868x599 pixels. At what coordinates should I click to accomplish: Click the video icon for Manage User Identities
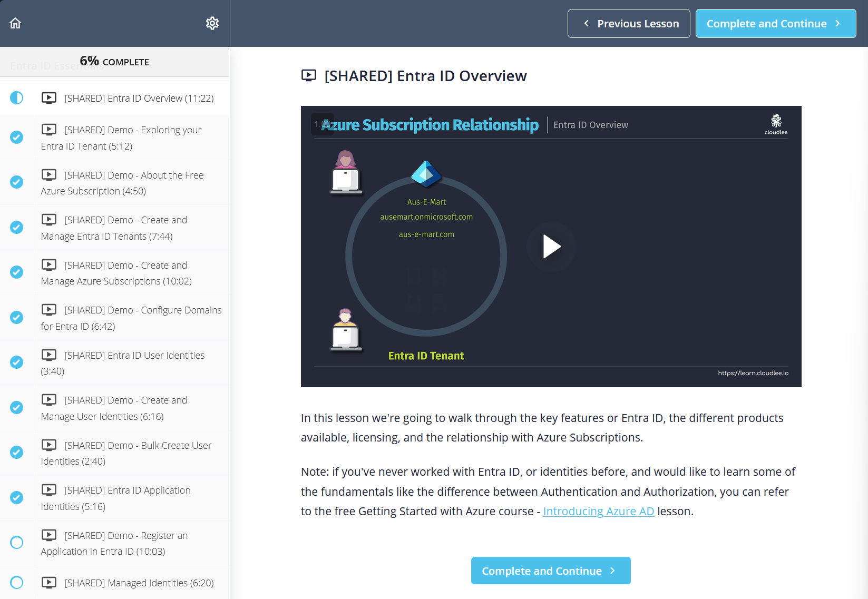click(49, 400)
